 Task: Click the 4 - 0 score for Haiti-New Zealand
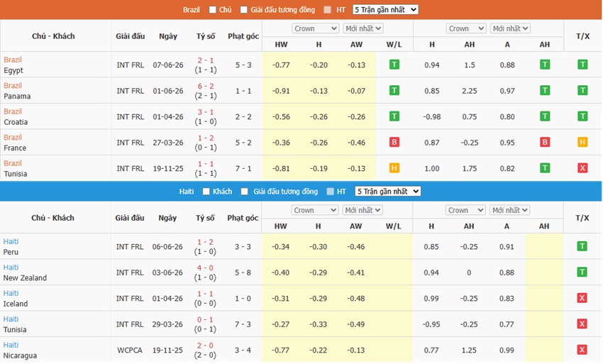tap(205, 268)
